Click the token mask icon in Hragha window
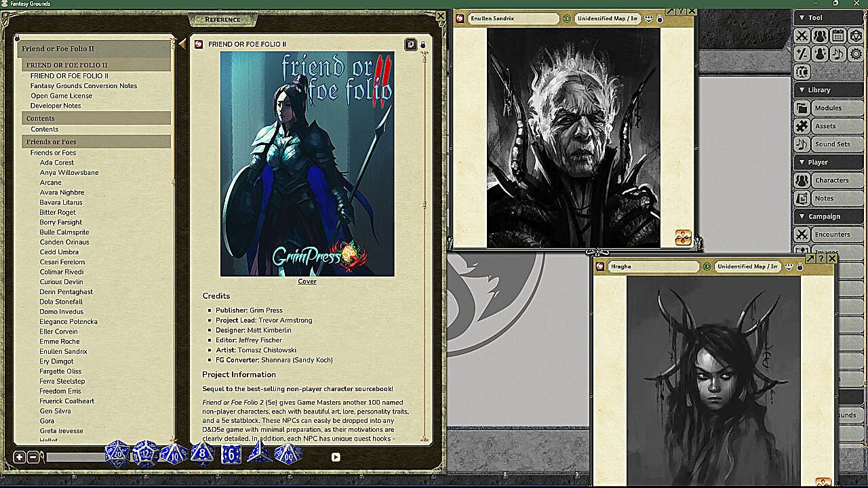 coord(789,266)
